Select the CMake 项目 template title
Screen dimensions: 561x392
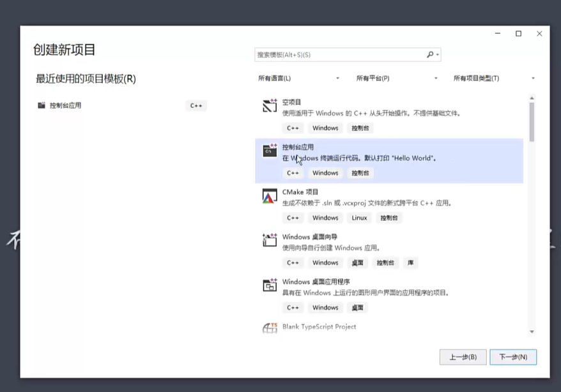coord(300,192)
